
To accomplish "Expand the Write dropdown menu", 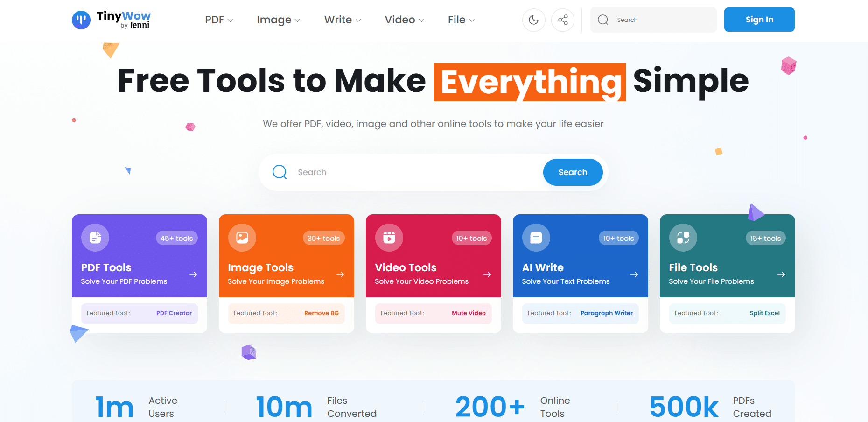I will [343, 20].
